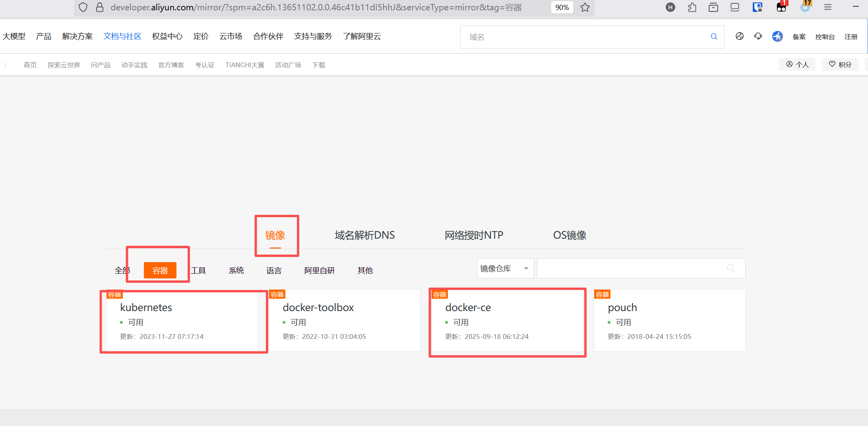Open 考认证 in the sub navigation
This screenshot has height=426, width=868.
click(x=205, y=65)
